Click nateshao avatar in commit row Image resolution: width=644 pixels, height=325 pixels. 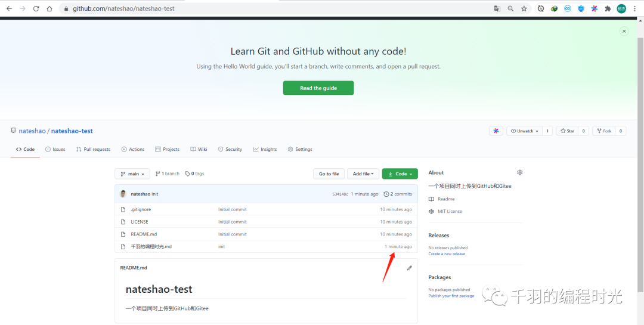[x=123, y=194]
